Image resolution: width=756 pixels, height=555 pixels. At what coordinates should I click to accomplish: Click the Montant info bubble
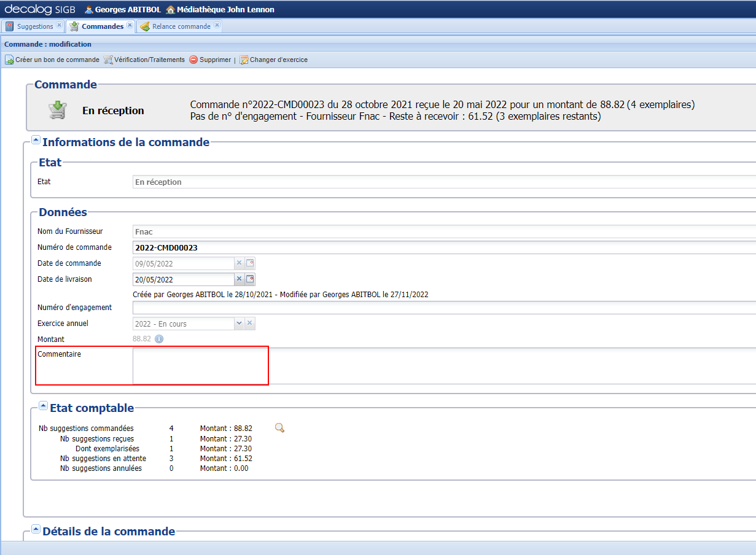158,339
